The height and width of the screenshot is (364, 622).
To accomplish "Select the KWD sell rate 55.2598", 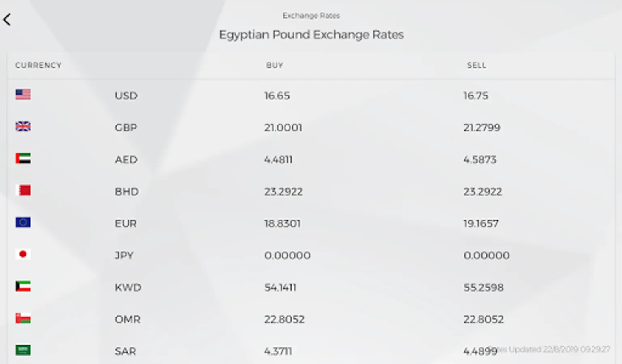I will coord(484,288).
